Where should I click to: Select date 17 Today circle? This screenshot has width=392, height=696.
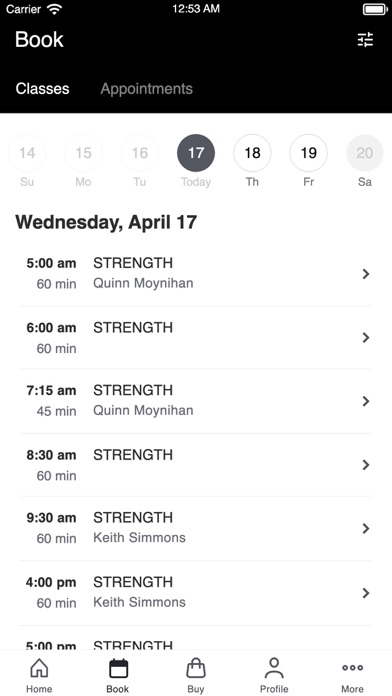click(196, 153)
